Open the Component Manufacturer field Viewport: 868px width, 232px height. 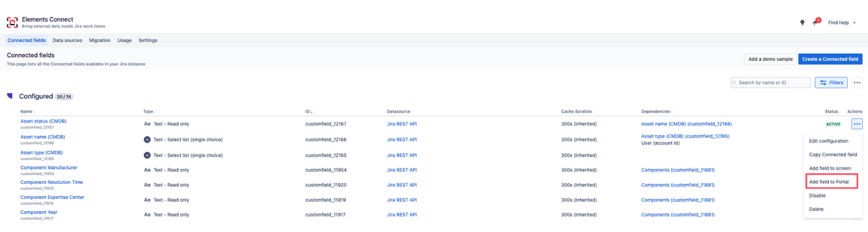pyautogui.click(x=49, y=168)
